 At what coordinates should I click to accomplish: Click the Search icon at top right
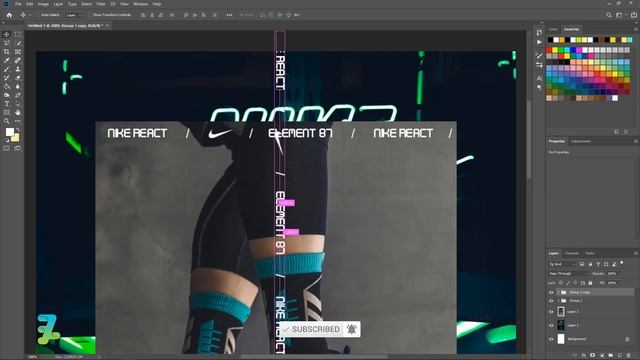tap(609, 15)
